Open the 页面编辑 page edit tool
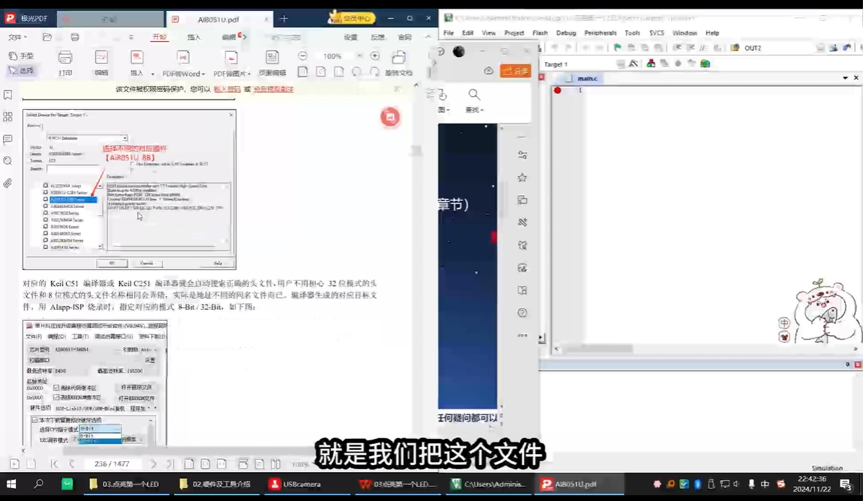The height and width of the screenshot is (501, 868). coord(272,64)
